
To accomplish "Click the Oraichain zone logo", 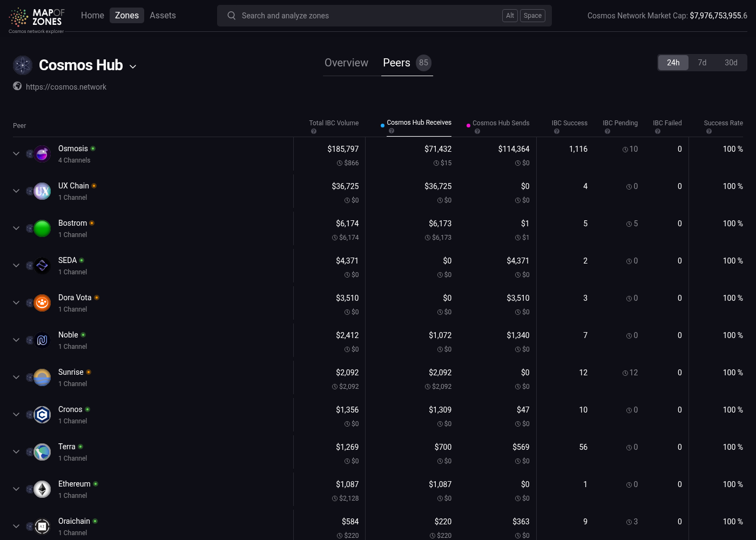I will [x=42, y=526].
